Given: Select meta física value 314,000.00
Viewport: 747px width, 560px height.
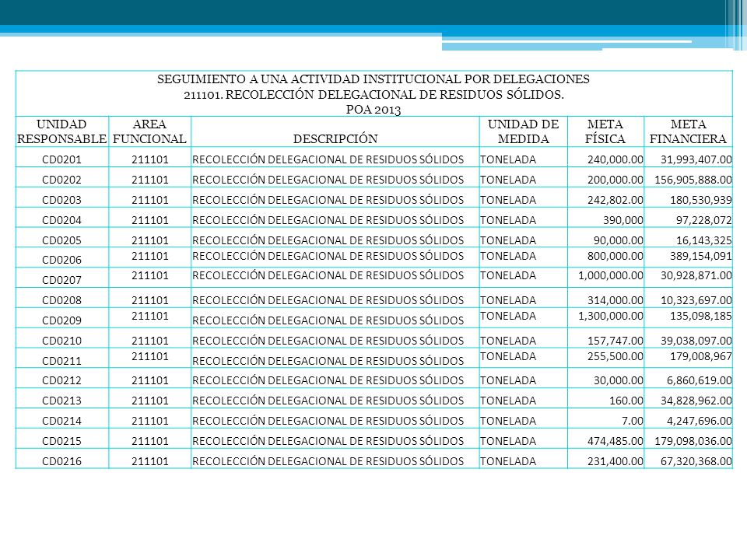Looking at the screenshot, I should tap(615, 300).
